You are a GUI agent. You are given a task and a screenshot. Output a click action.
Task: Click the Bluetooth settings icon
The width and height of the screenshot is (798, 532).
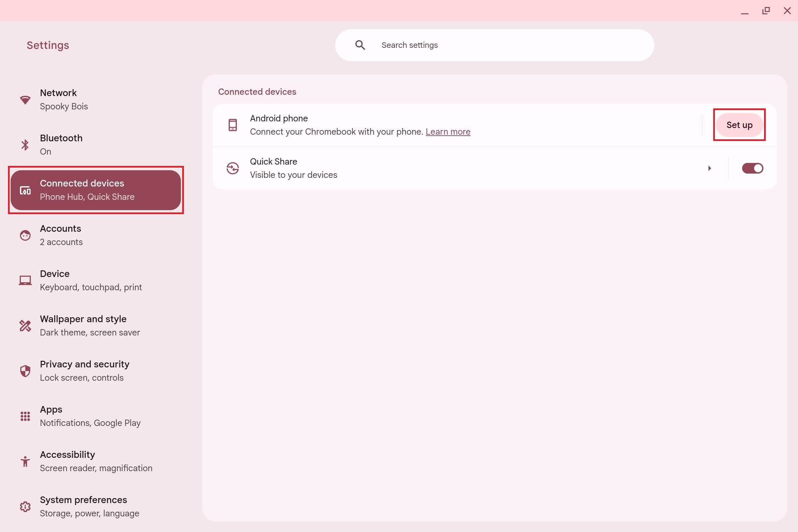pos(24,144)
